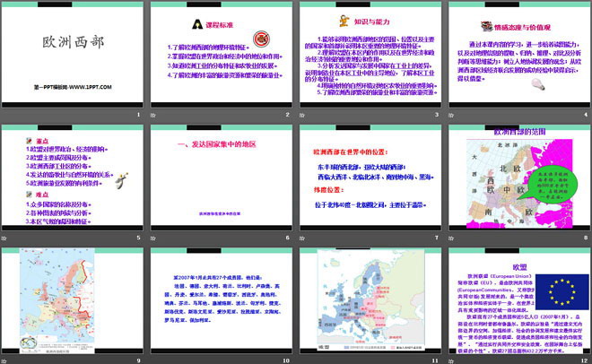Image resolution: width=592 pixels, height=364 pixels.
Task: Play animation star icon under slide 12
Action: (x=451, y=361)
